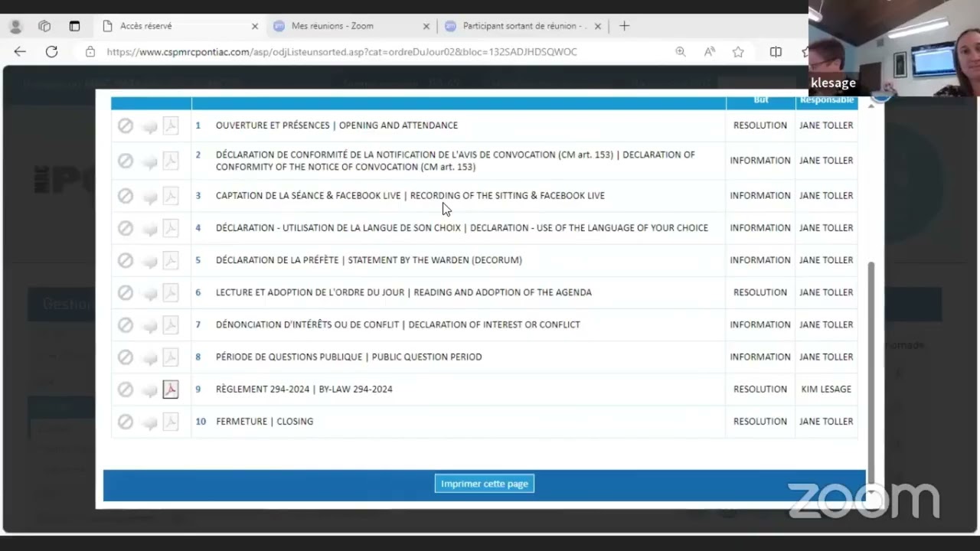Click the cspmrcpontiac.com address bar
This screenshot has height=551, width=980.
click(x=342, y=52)
